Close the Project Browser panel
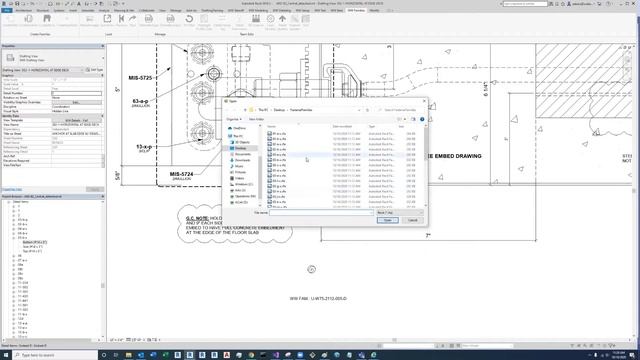This screenshot has height=360, width=640. click(102, 196)
